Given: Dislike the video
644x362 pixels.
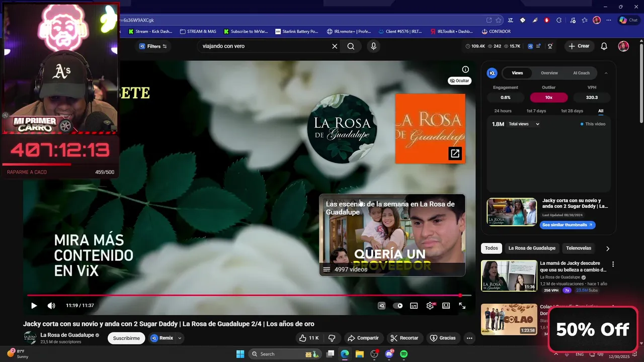Looking at the screenshot, I should [x=332, y=338].
